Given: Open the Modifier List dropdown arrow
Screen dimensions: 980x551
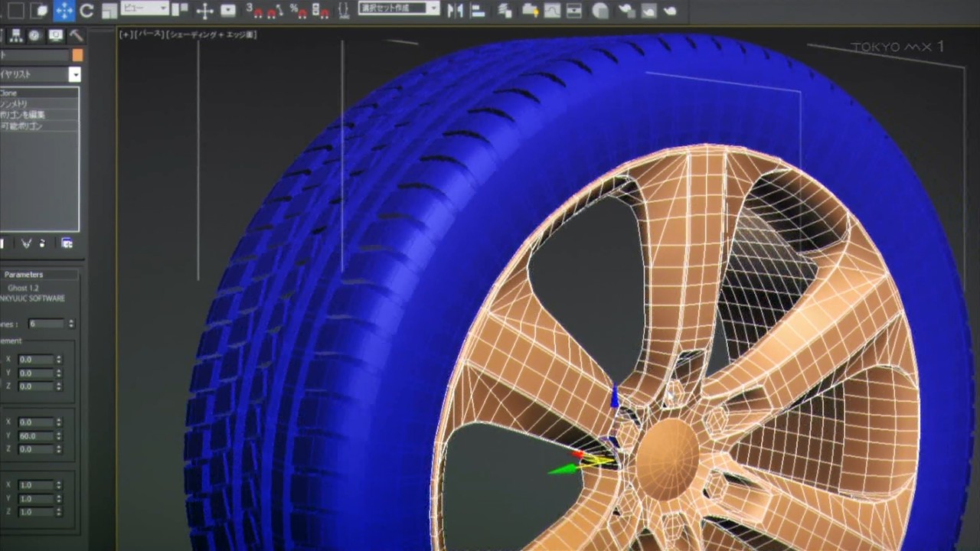Looking at the screenshot, I should point(74,75).
